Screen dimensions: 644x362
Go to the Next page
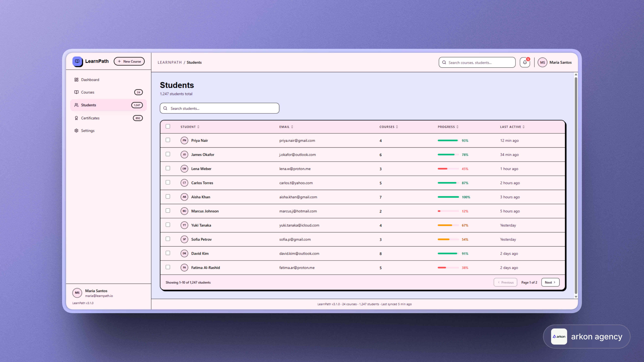pos(550,282)
